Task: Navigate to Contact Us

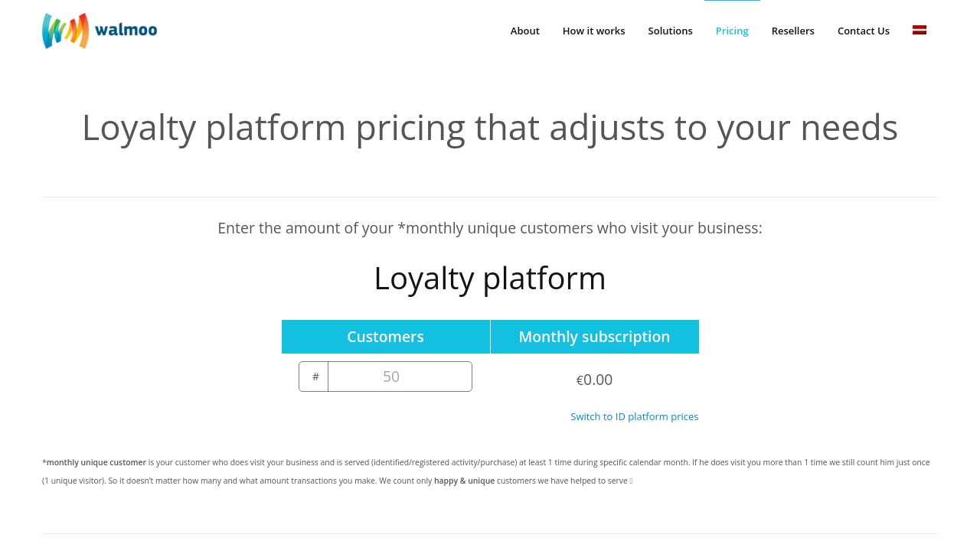Action: pyautogui.click(x=863, y=31)
